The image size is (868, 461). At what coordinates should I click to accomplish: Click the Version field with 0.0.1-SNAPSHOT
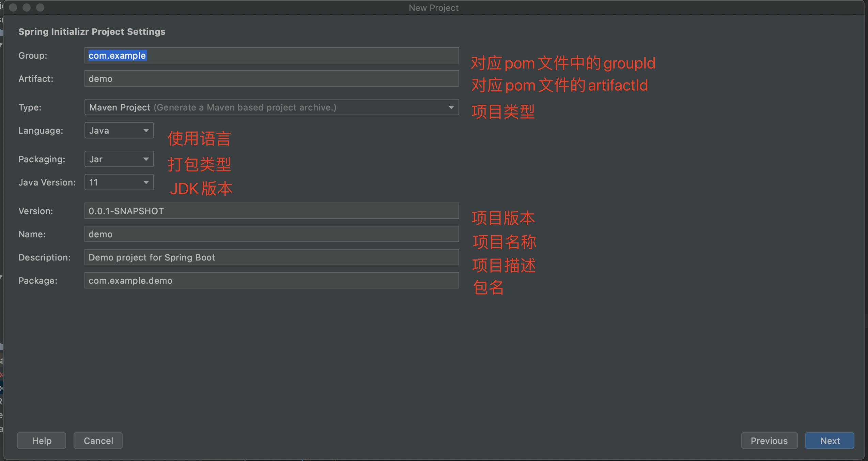271,211
